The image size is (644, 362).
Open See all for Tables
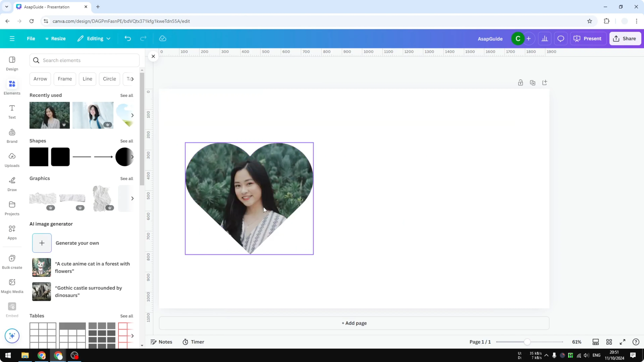tap(127, 315)
